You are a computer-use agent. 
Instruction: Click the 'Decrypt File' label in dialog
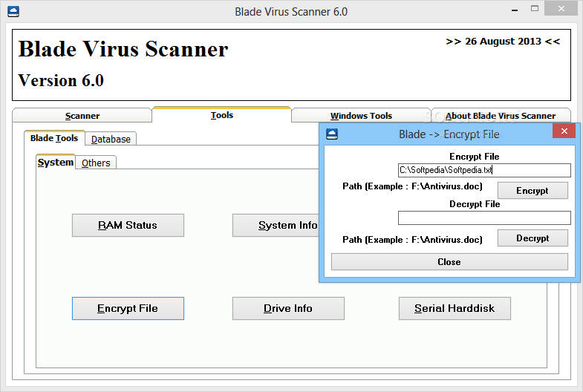[x=475, y=204]
